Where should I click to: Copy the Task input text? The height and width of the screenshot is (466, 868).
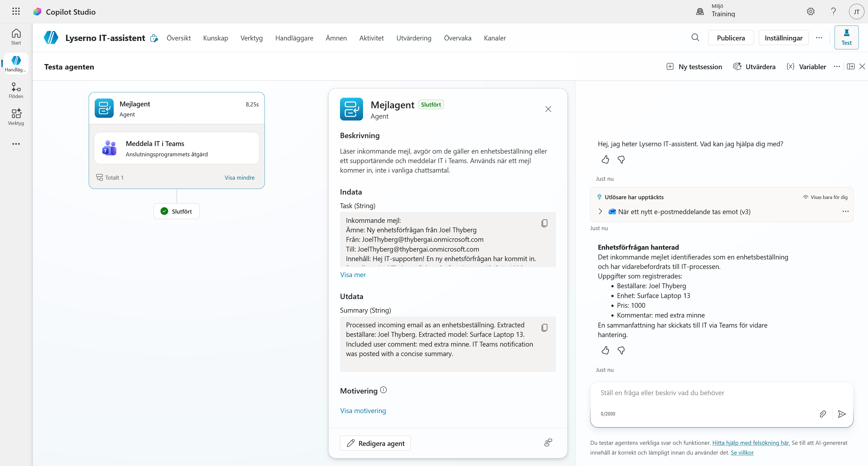(x=544, y=223)
